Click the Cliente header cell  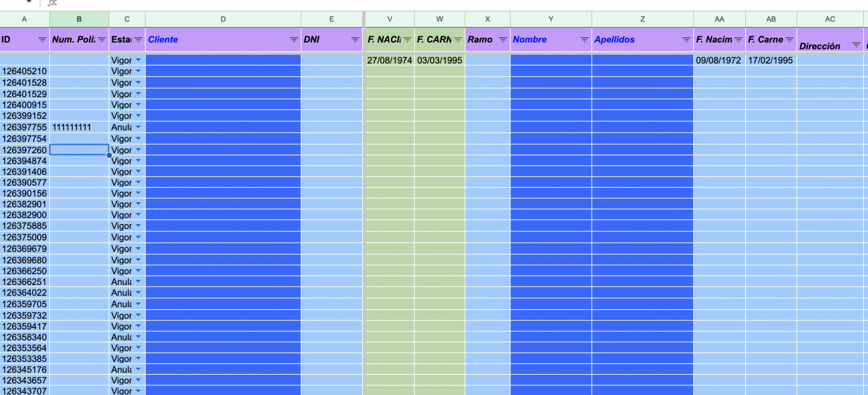pyautogui.click(x=223, y=40)
